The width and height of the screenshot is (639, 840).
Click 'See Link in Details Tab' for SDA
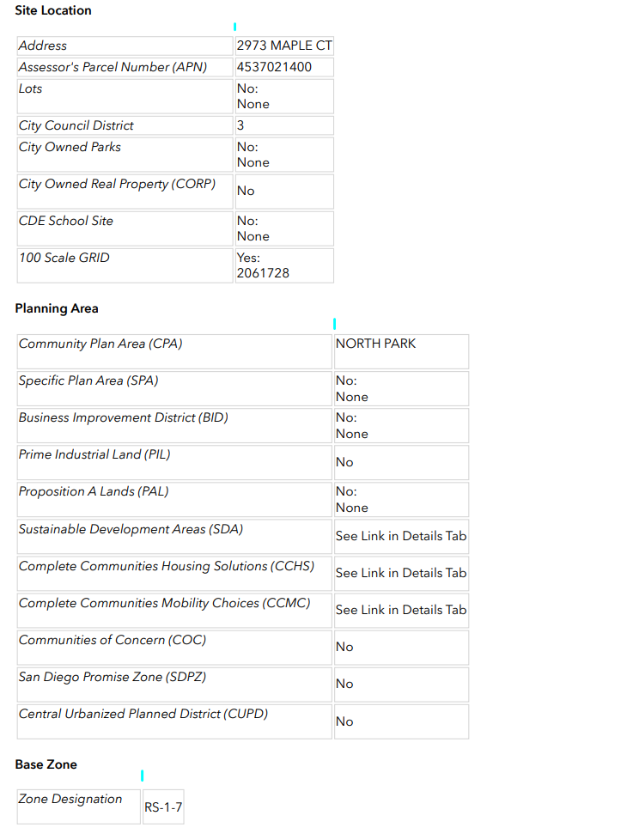[401, 536]
